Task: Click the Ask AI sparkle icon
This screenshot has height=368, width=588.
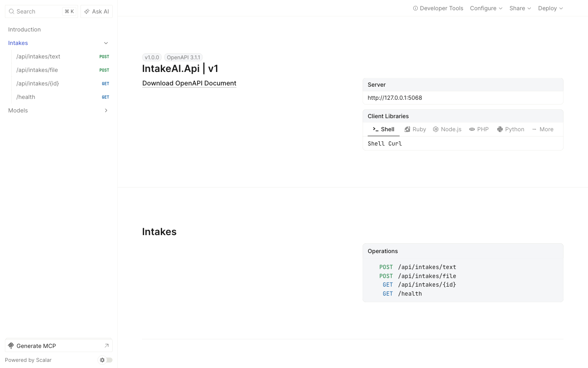Action: (x=87, y=11)
